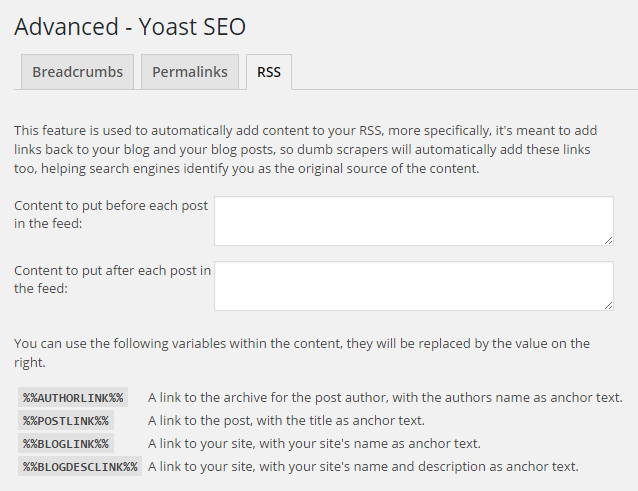Click resize handle of the before-post textarea
Viewport: 638px width, 491px height.
click(x=608, y=240)
